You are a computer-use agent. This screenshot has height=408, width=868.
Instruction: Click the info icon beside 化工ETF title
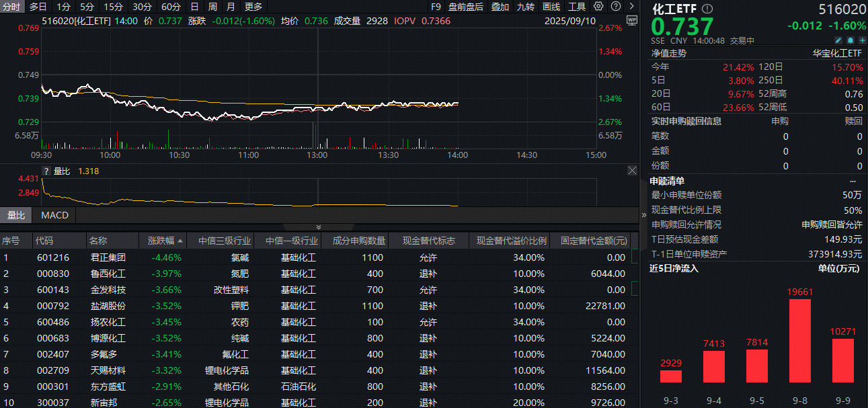pos(707,9)
